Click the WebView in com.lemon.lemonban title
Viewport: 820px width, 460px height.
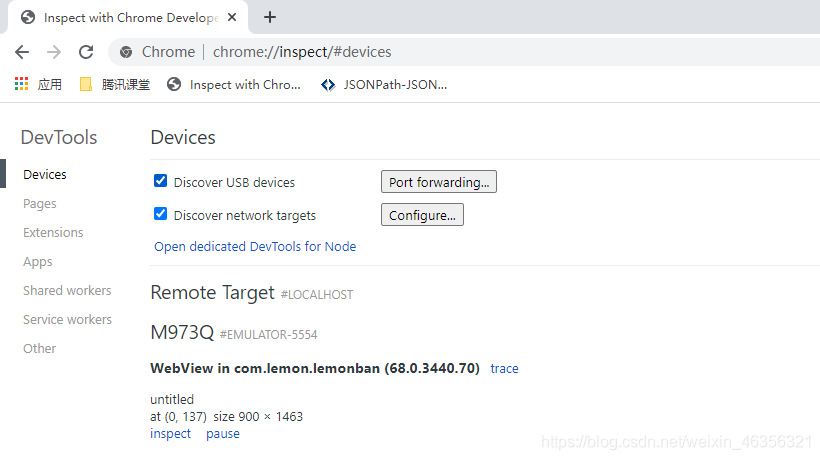click(x=315, y=368)
